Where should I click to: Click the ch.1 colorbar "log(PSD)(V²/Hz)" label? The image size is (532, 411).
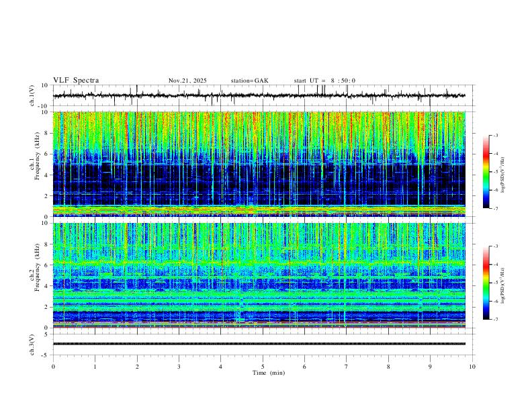coord(502,175)
